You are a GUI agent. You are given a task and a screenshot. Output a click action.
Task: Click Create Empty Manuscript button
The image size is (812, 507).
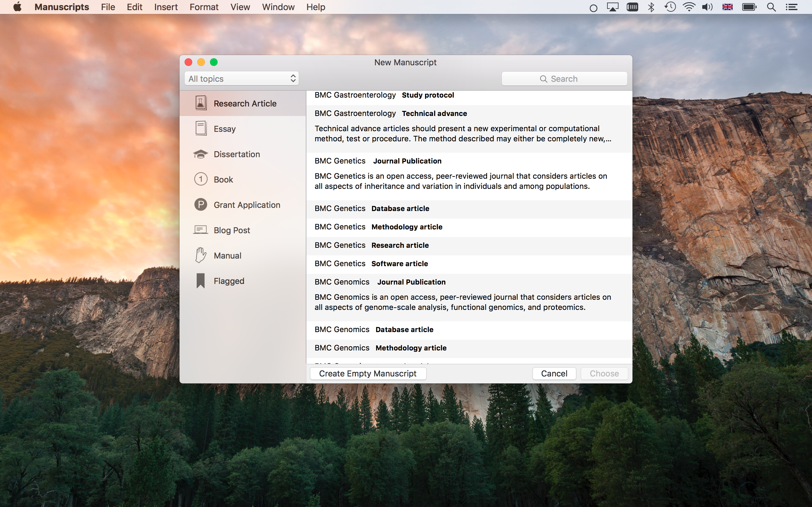[x=368, y=374]
